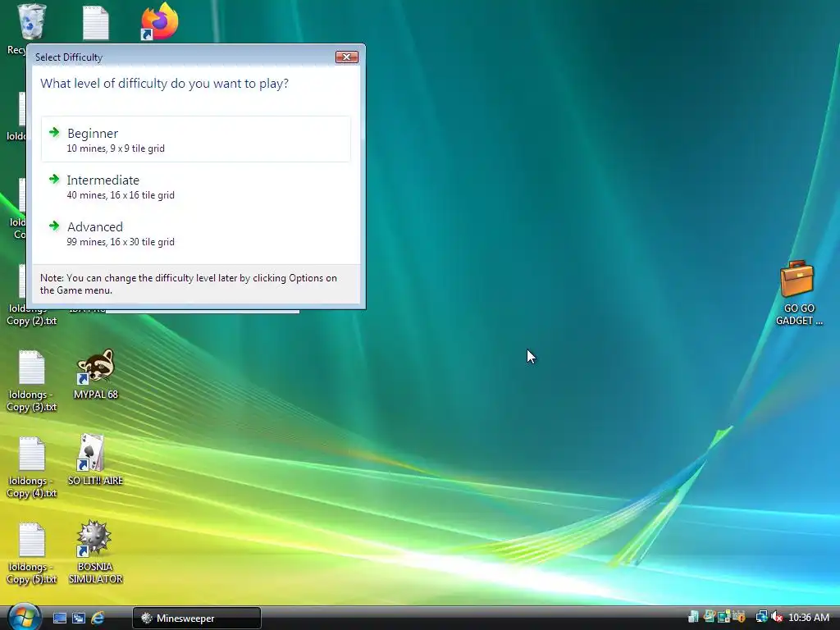Select the SO LIT!! AIRE solitaire shortcut

tap(95, 459)
